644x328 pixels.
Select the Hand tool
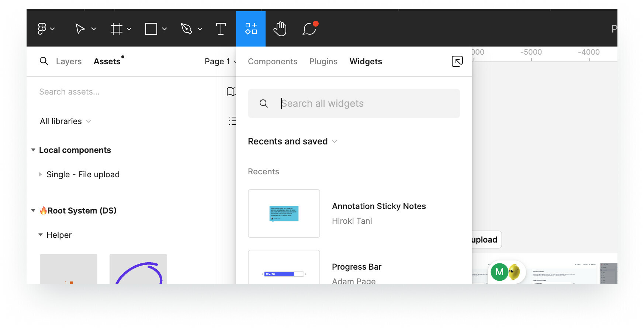point(280,29)
